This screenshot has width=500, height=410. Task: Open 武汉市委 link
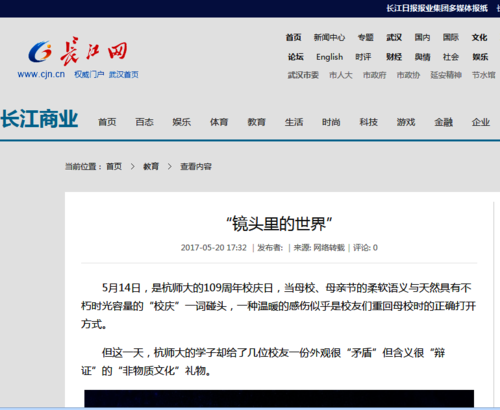pyautogui.click(x=303, y=75)
